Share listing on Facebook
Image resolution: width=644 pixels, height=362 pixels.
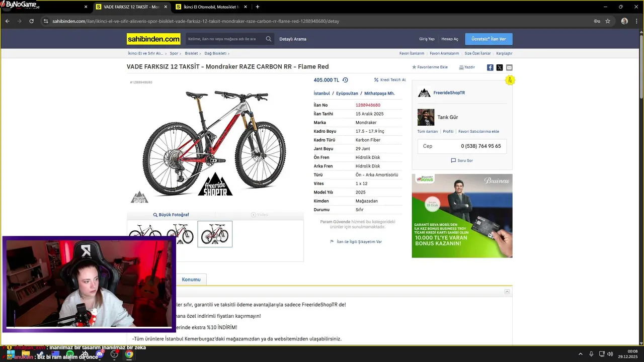490,67
